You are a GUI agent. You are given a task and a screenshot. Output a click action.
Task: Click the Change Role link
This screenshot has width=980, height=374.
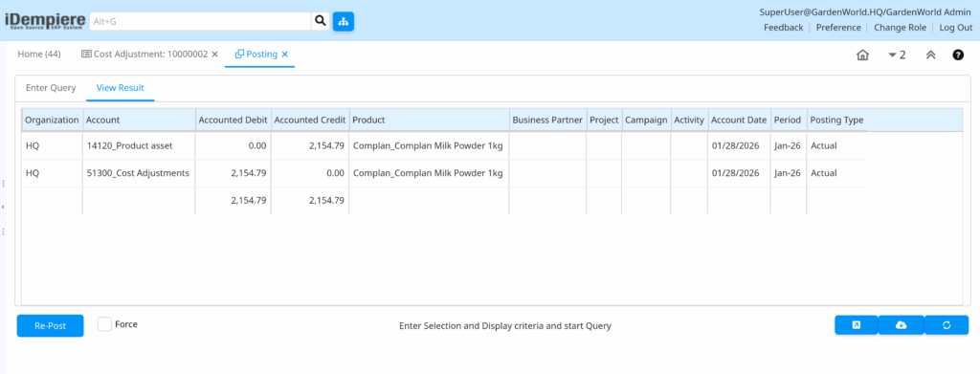pyautogui.click(x=900, y=28)
